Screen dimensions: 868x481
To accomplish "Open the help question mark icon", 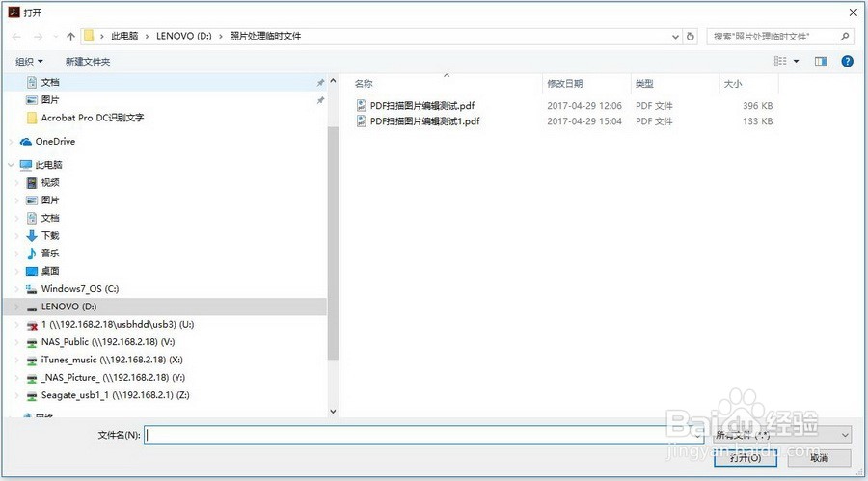I will pyautogui.click(x=847, y=61).
